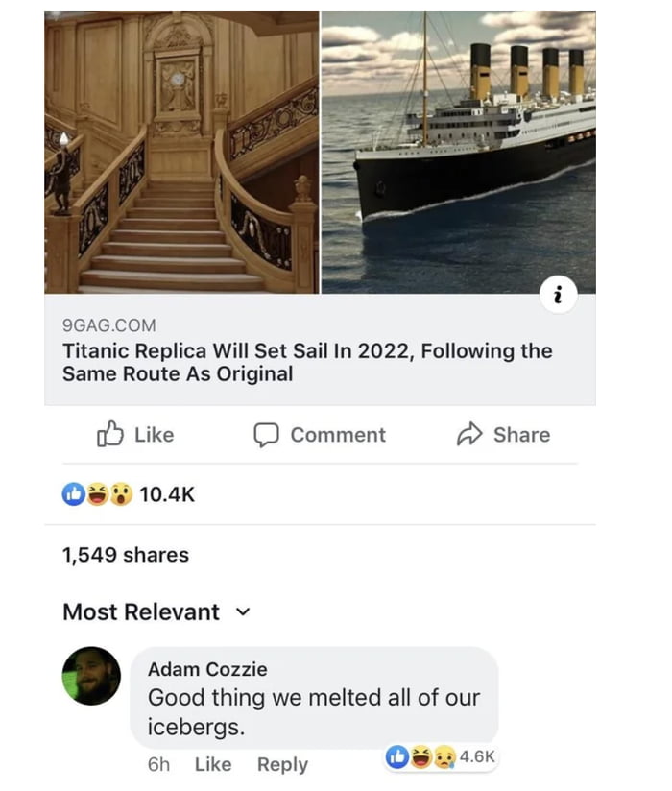Expand the comment sort chevron

pyautogui.click(x=243, y=611)
